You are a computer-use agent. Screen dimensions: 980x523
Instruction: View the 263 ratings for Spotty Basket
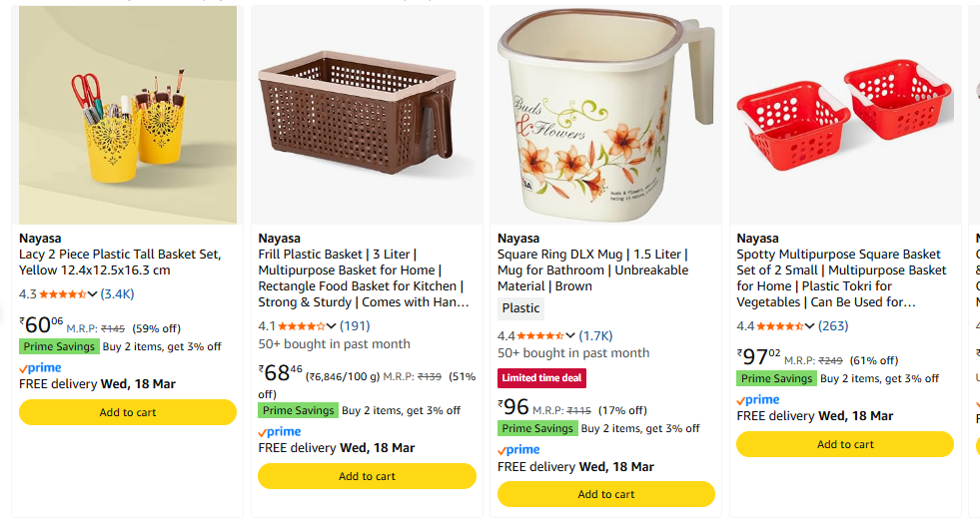(833, 326)
